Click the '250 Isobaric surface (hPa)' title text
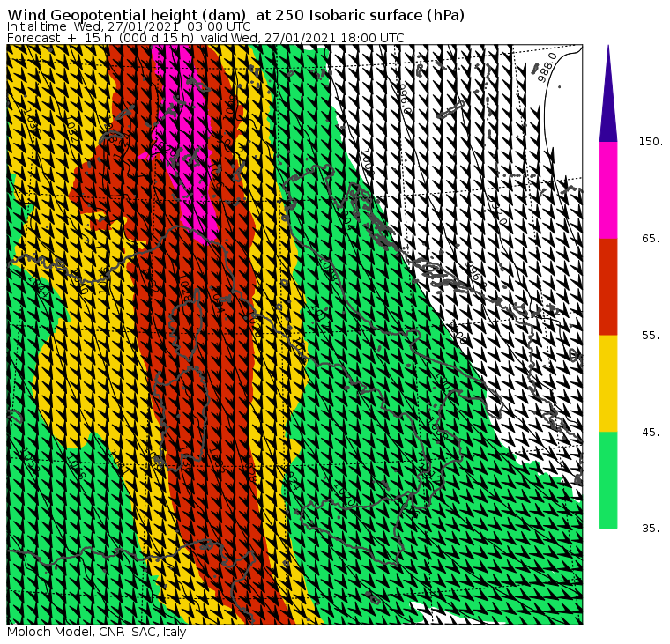This screenshot has width=670, height=644. pos(369,15)
